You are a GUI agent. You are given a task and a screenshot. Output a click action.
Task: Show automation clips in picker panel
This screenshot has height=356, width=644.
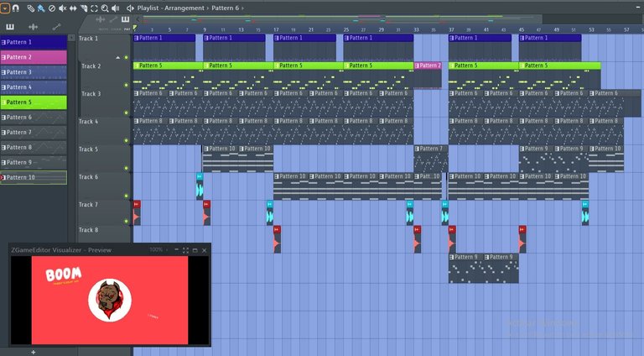57,27
